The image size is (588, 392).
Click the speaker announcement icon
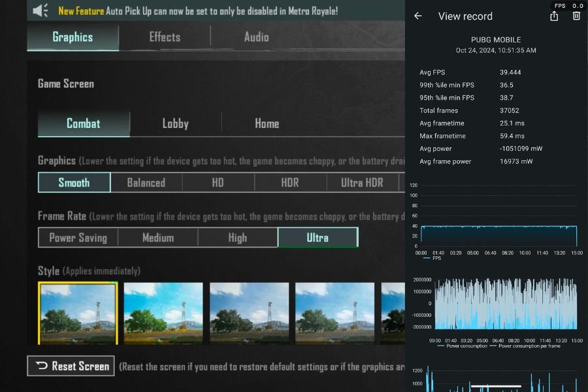(41, 10)
